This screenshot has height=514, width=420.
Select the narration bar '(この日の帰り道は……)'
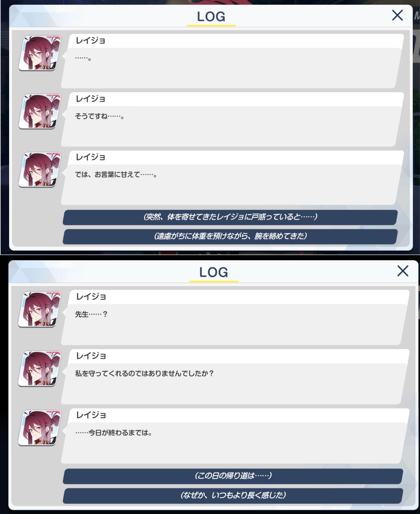click(233, 476)
